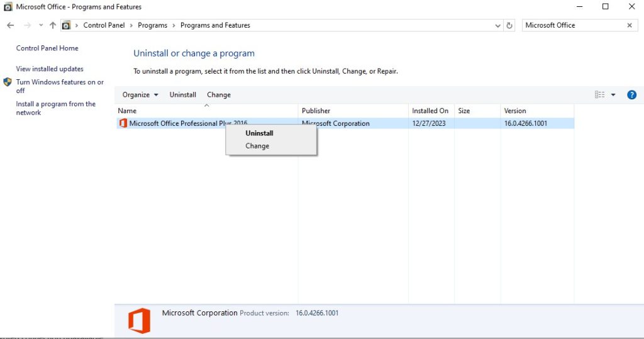Click the Control Panel icon in address bar
Viewport: 644px width, 339px height.
coord(66,26)
